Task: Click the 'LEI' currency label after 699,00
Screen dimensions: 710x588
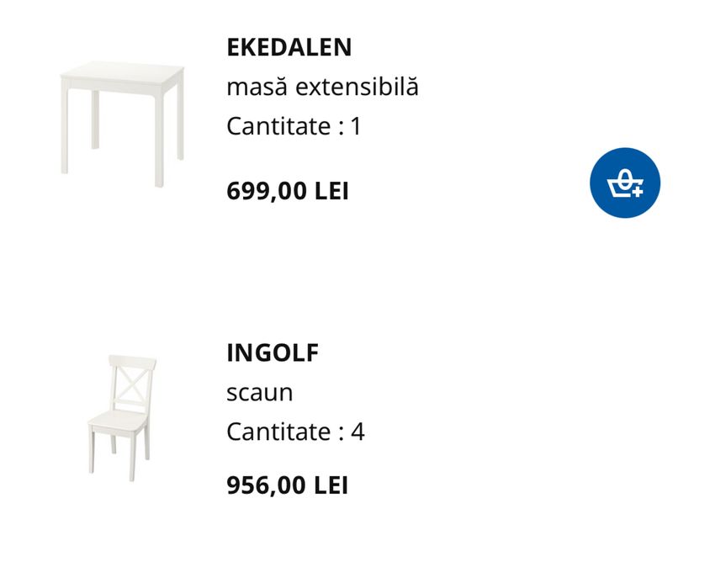Action: click(x=331, y=191)
